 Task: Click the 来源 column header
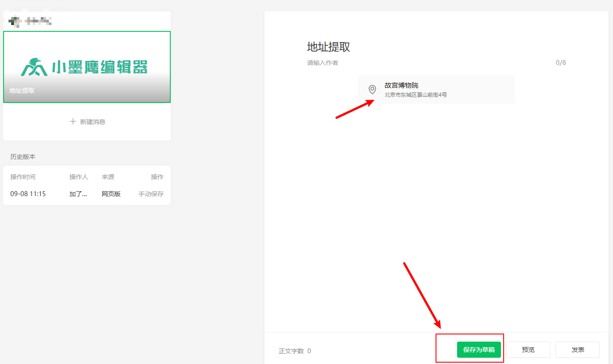coord(108,176)
